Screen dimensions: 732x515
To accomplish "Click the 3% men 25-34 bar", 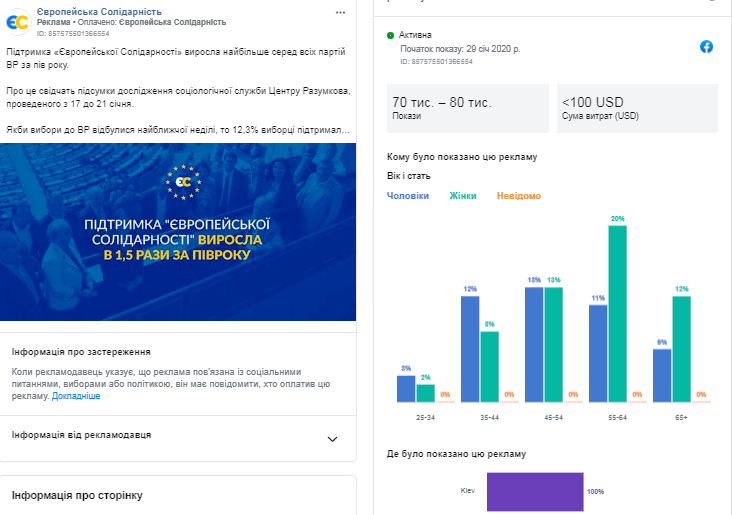I will click(406, 389).
